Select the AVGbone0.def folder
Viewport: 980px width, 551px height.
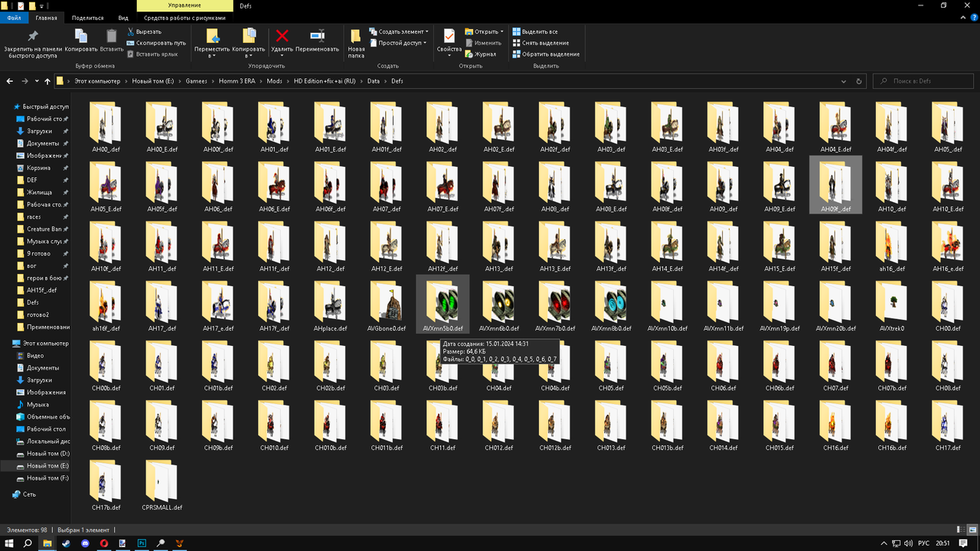pyautogui.click(x=386, y=305)
